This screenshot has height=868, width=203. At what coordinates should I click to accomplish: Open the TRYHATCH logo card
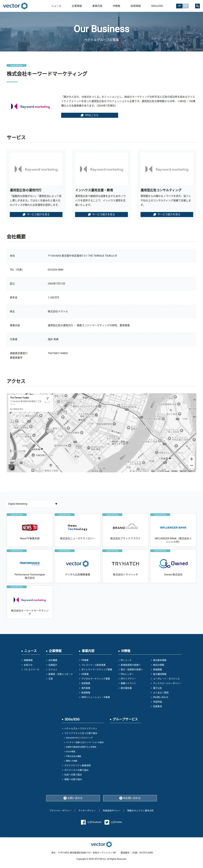[125, 566]
